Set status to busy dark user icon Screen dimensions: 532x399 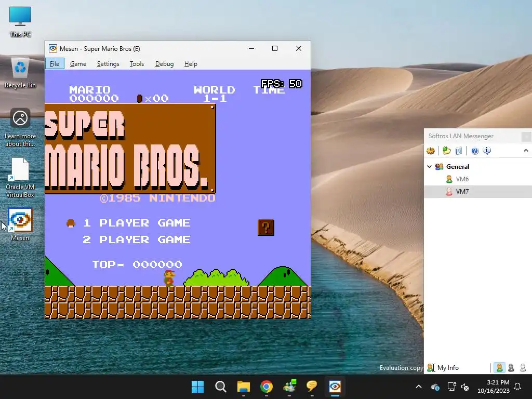(511, 367)
